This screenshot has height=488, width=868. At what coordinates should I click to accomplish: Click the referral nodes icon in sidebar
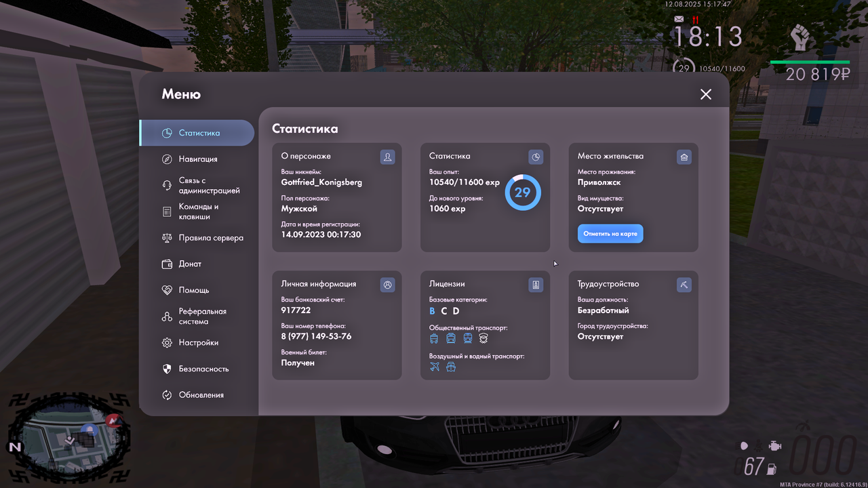(x=167, y=317)
